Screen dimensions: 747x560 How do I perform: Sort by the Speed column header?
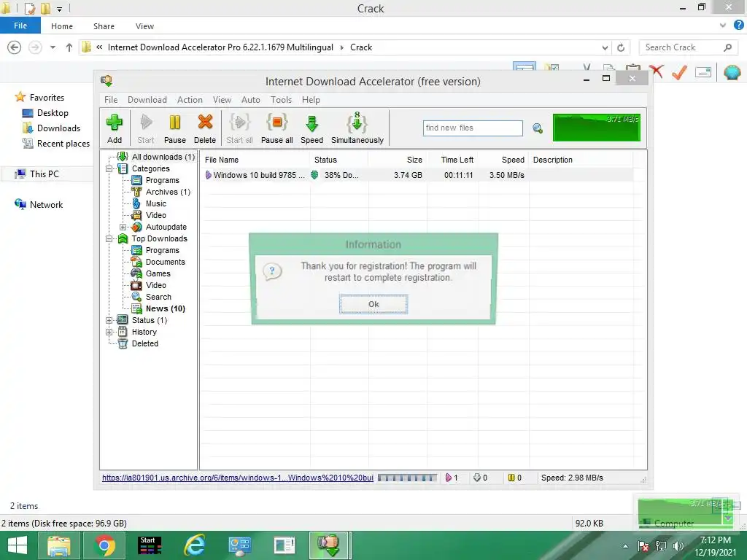click(x=503, y=160)
